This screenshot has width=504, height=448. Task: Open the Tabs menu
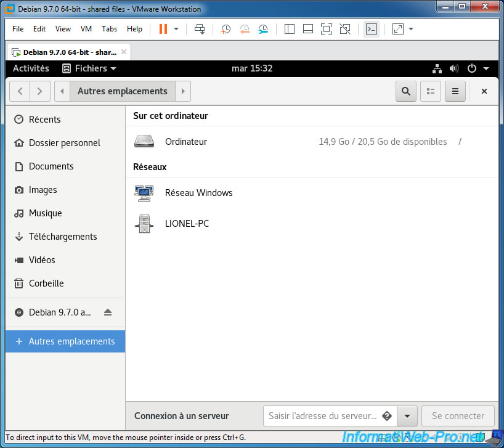click(109, 29)
